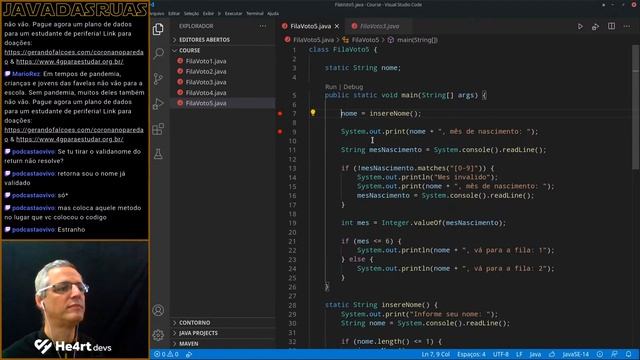Open the Editar menu
The image size is (640, 360).
point(174,13)
